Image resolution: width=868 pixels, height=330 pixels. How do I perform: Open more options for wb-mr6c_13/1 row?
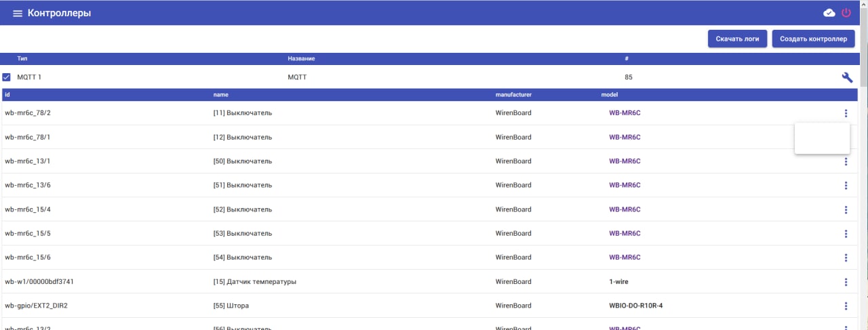tap(846, 161)
